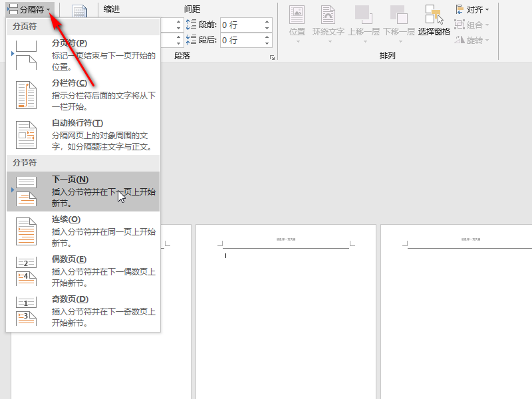This screenshot has height=399, width=532.
Task: Select 分页符(P) page break option
Action: point(83,55)
